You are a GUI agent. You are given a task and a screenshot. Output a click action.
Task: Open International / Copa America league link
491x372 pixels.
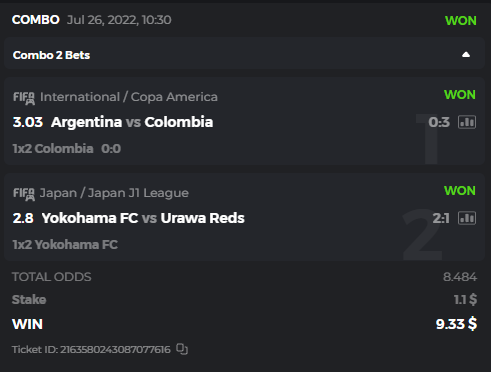[x=129, y=97]
